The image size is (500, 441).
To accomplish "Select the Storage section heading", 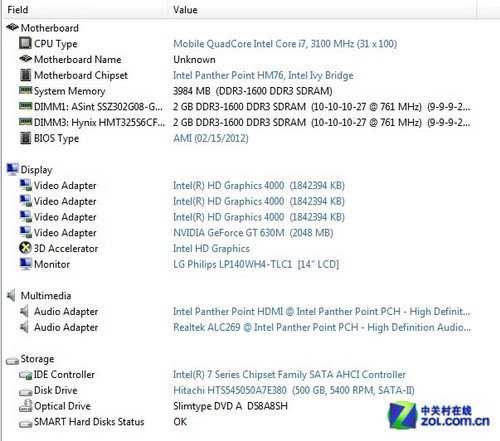I will point(37,359).
